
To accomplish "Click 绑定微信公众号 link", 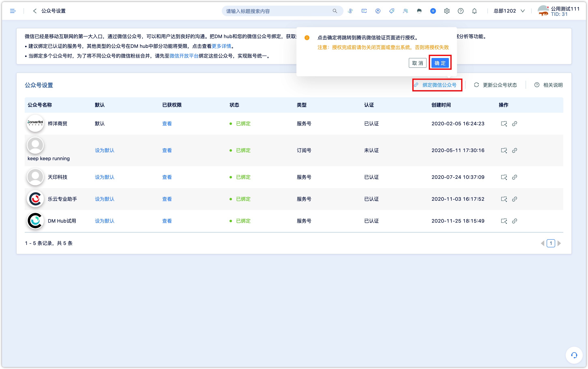I will click(x=435, y=85).
